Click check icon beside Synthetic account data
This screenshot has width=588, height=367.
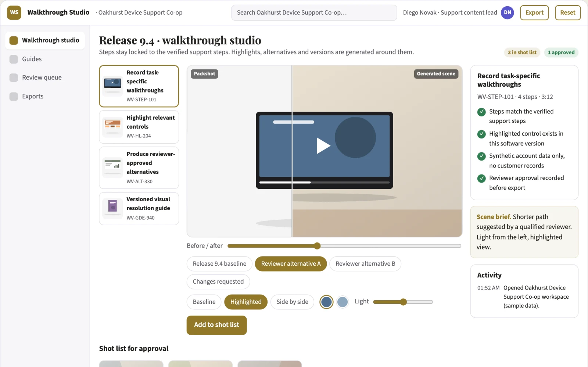[481, 156]
